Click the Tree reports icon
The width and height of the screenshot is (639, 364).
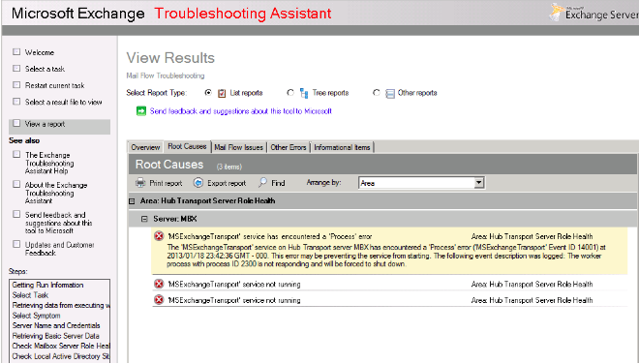click(x=304, y=93)
